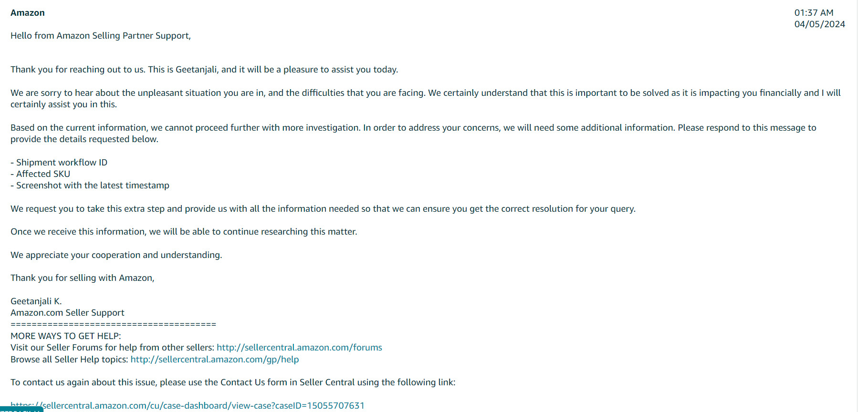Click the 04/05/2024 date text

click(x=819, y=24)
